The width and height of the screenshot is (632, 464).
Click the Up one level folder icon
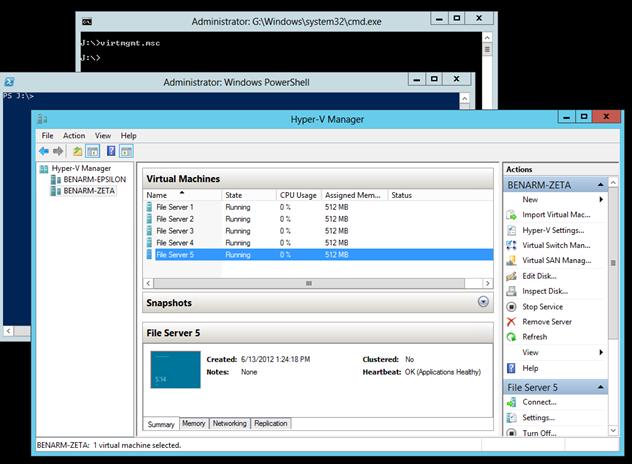click(77, 152)
